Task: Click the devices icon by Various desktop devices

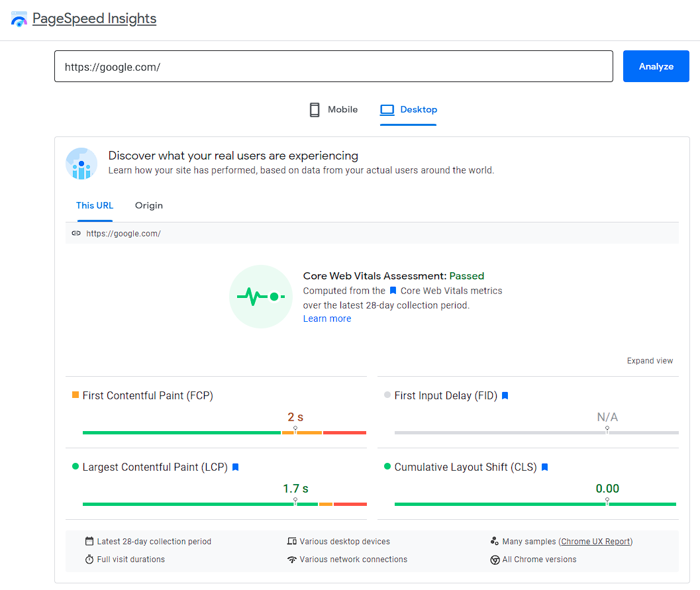Action: [x=292, y=542]
